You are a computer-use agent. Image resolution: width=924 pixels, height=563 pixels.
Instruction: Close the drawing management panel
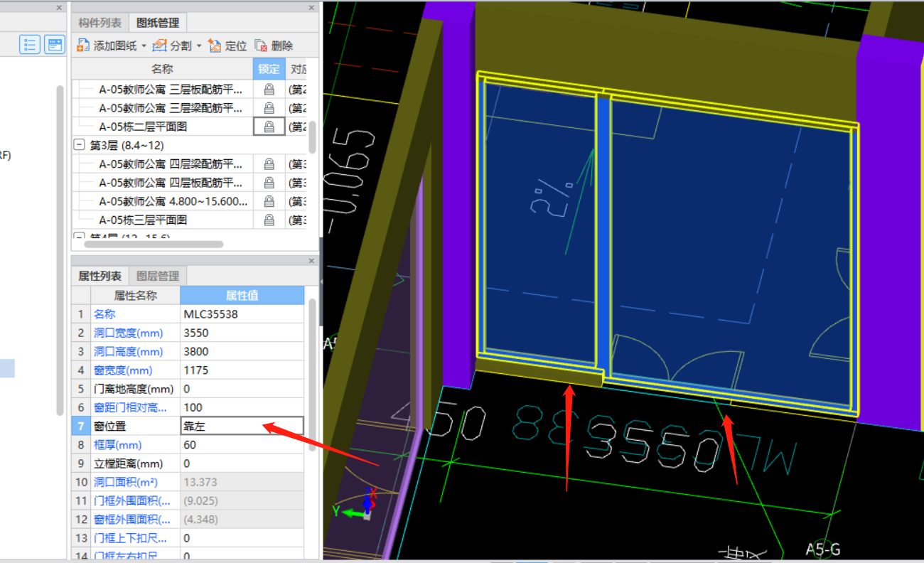pos(311,7)
